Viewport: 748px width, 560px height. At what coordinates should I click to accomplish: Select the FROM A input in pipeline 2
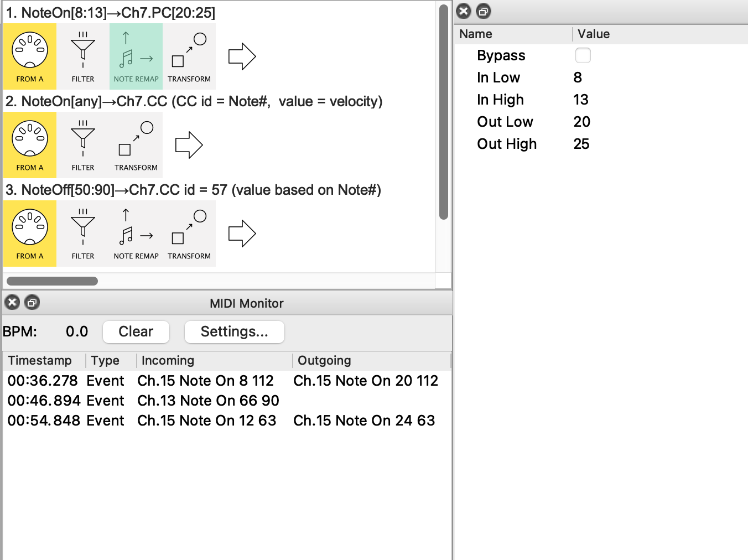30,144
